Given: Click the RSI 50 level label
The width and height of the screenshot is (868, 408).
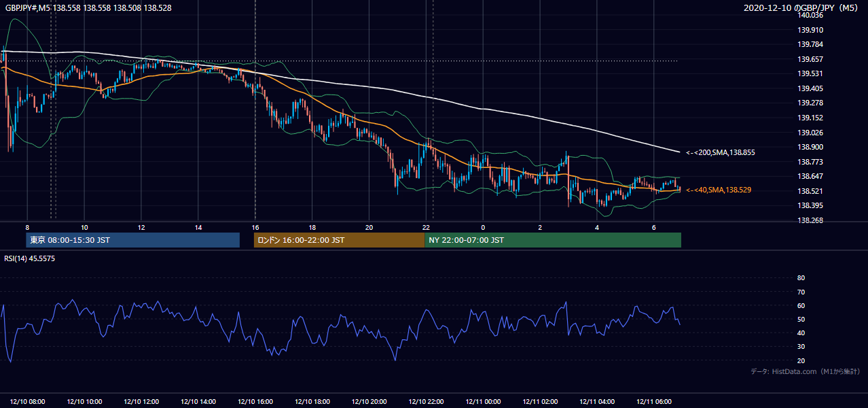Looking at the screenshot, I should tap(801, 319).
